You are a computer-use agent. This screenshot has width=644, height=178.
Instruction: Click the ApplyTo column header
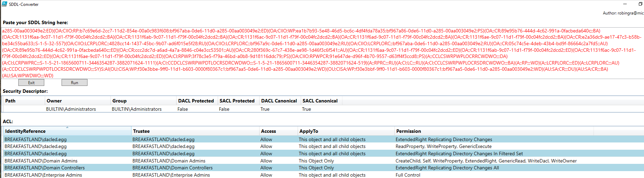click(x=346, y=131)
